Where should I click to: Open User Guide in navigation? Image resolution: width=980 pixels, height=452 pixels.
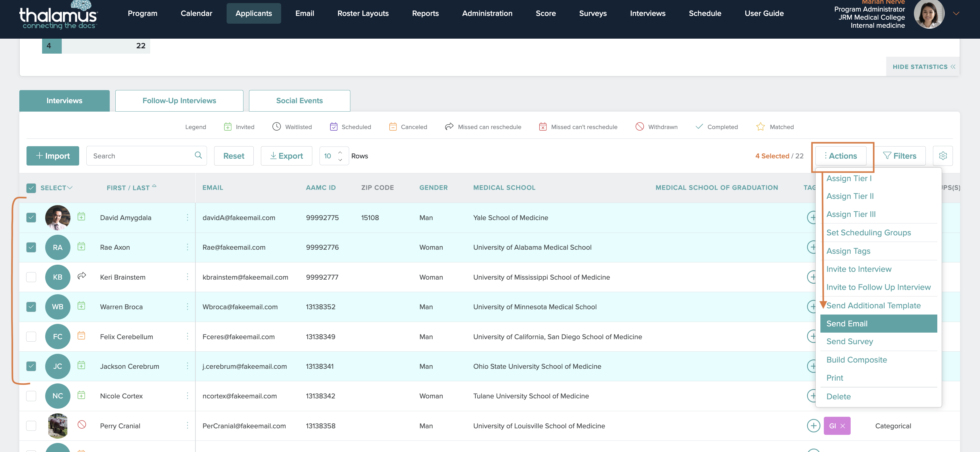(x=764, y=13)
